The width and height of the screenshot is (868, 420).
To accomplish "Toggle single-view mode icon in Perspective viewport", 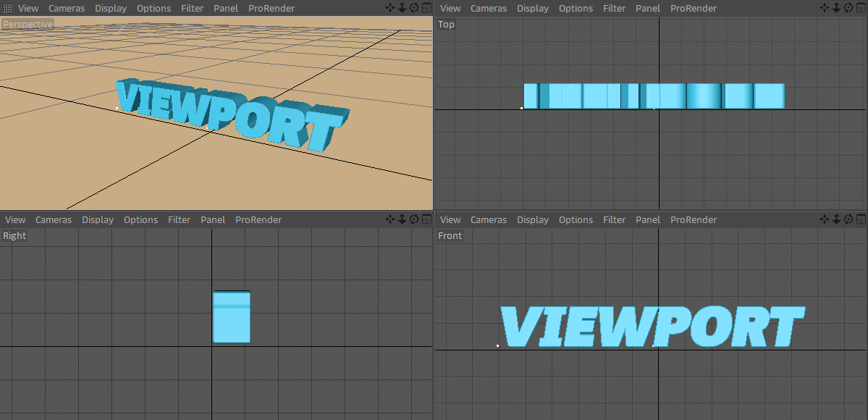I will [x=424, y=7].
